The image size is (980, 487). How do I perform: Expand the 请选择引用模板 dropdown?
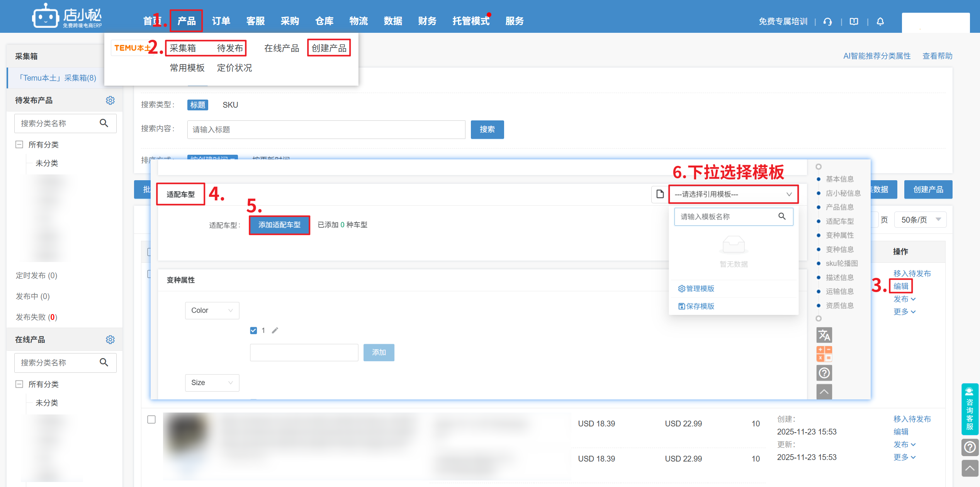point(733,194)
